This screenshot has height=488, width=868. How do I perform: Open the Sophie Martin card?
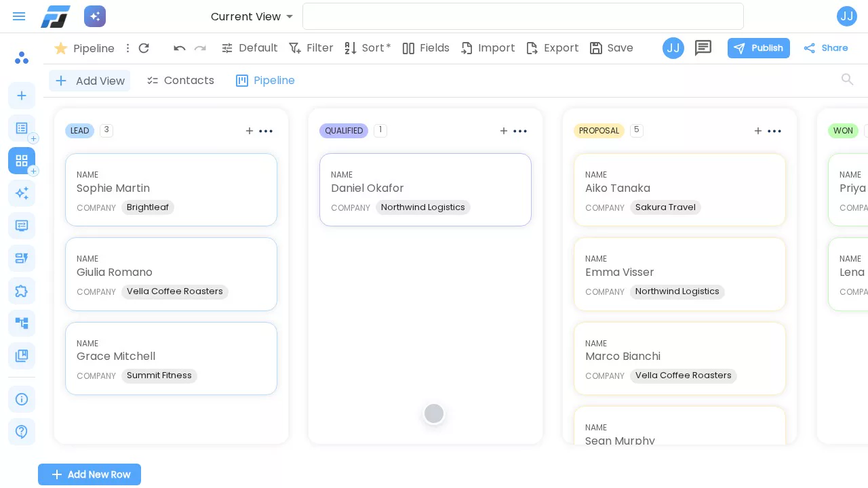point(171,190)
